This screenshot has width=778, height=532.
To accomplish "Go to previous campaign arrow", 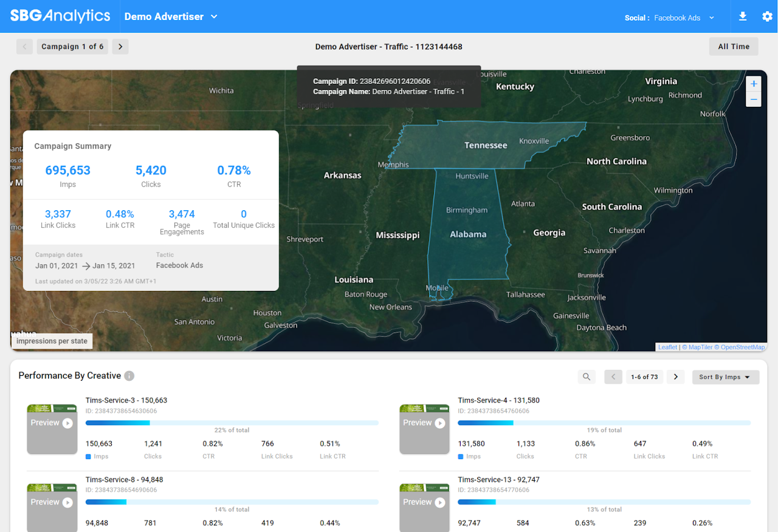I will [24, 47].
